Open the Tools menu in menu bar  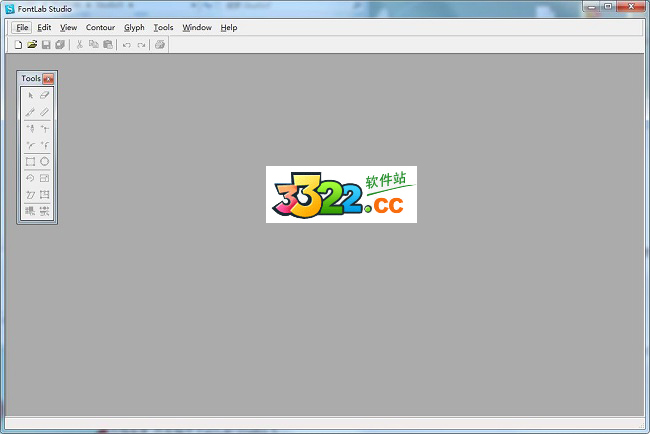(163, 28)
